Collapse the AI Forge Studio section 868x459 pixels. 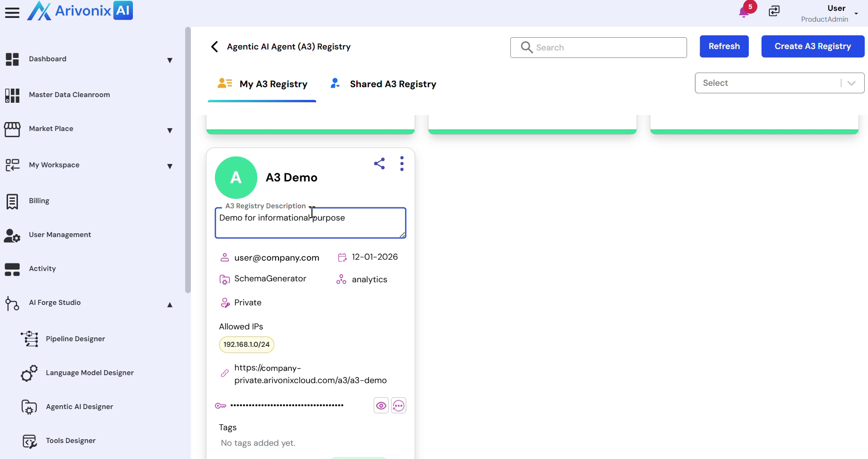click(170, 305)
